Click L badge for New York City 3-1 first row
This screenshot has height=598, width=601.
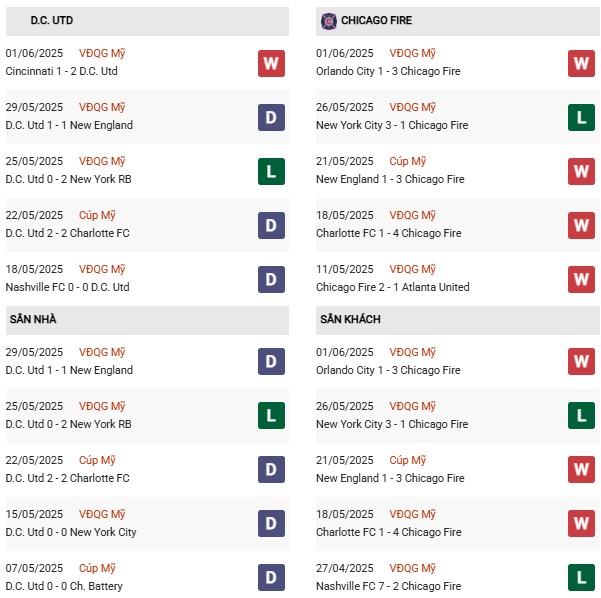(582, 117)
